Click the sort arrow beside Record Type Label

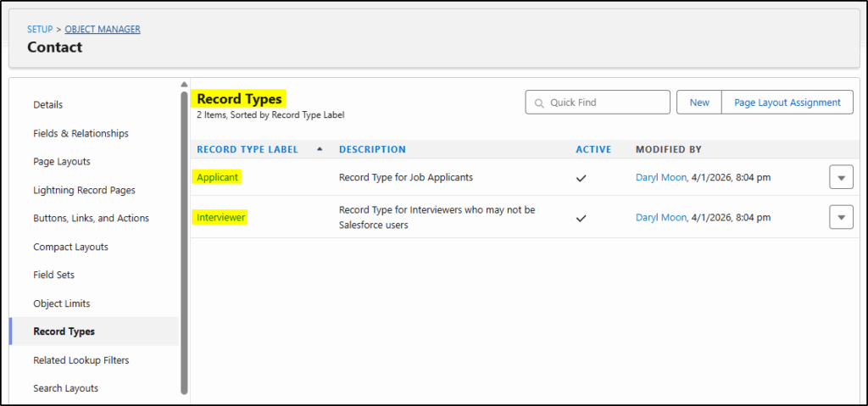(320, 149)
